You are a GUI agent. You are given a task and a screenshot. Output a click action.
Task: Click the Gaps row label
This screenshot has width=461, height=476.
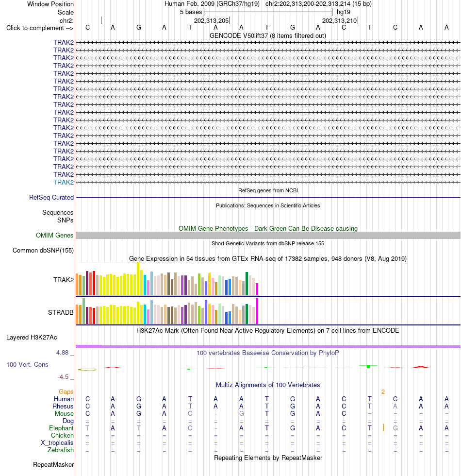click(66, 391)
